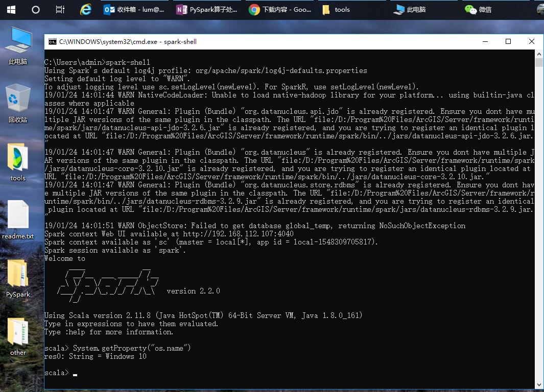Click the cmd window title text
This screenshot has width=544, height=392.
click(x=128, y=41)
